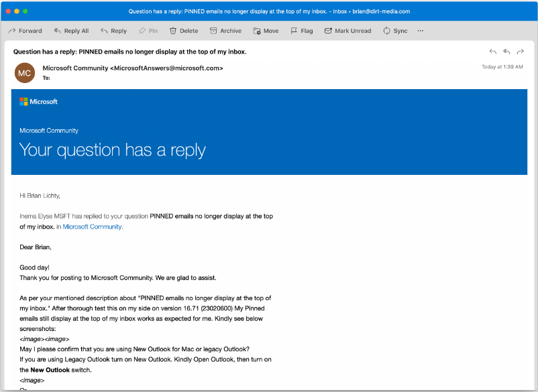
Task: Click the 'To:' recipient label
Action: [46, 78]
